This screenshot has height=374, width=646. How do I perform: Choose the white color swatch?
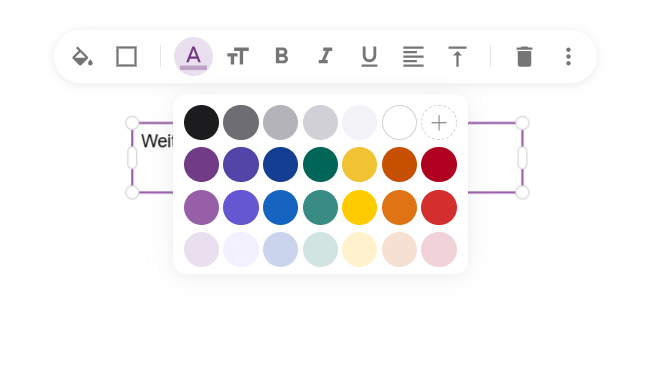pyautogui.click(x=399, y=123)
